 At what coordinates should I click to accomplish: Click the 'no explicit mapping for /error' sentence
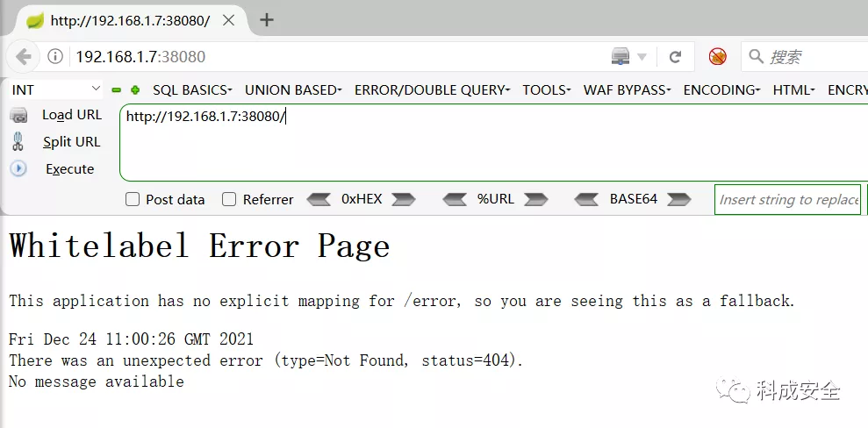(402, 301)
